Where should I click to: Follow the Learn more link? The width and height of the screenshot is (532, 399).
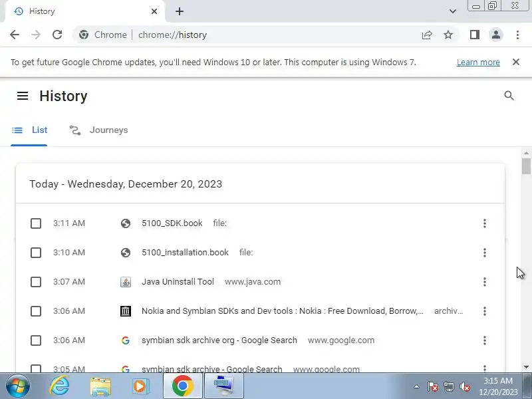tap(478, 63)
